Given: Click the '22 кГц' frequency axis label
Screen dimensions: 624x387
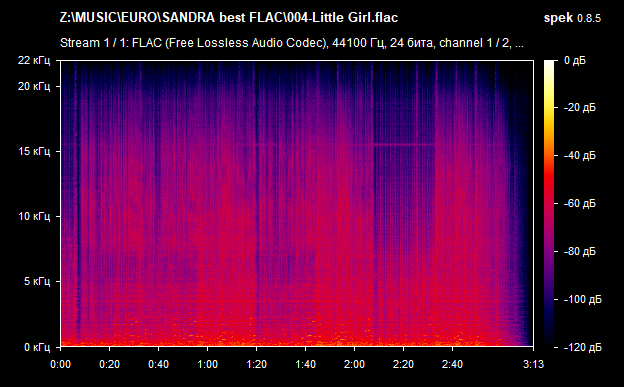Looking at the screenshot, I should [x=34, y=61].
